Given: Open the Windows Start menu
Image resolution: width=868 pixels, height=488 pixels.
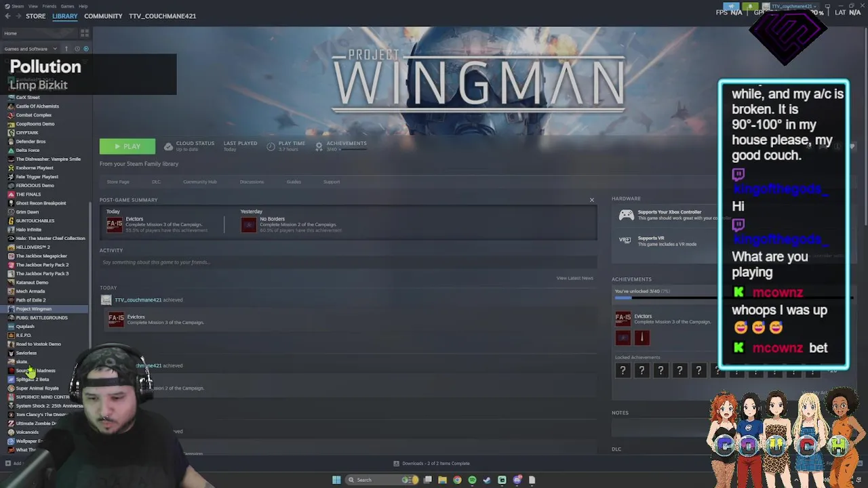Looking at the screenshot, I should click(x=336, y=480).
